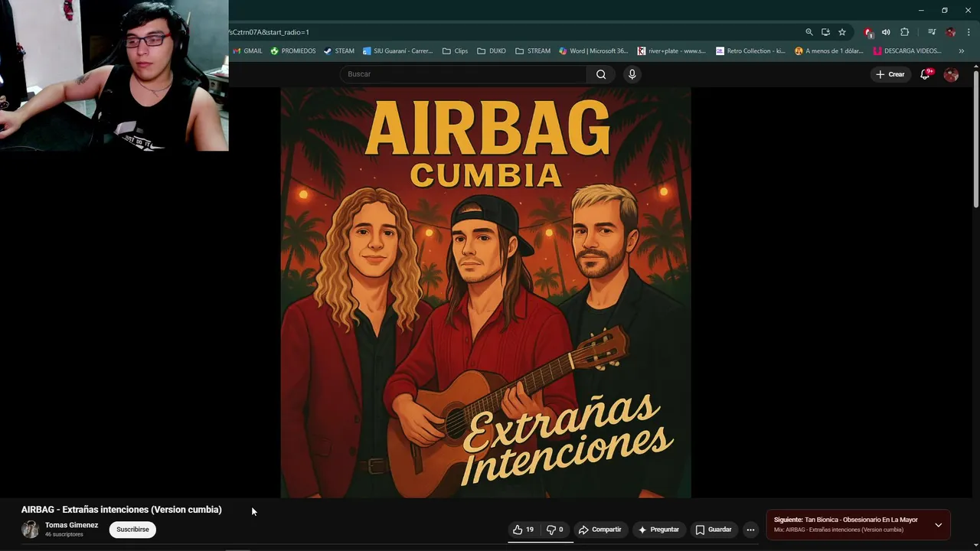Image resolution: width=980 pixels, height=551 pixels.
Task: Click the YouTube search magnifier button
Action: coord(601,74)
